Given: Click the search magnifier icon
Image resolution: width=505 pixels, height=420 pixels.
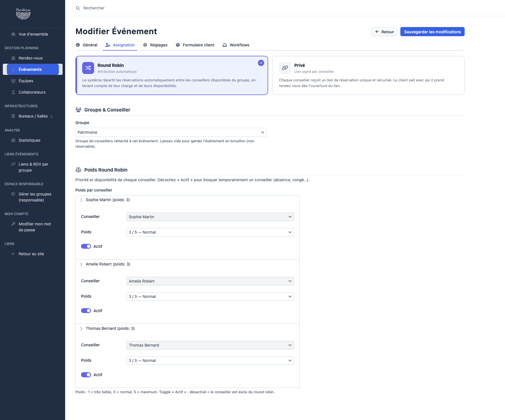Looking at the screenshot, I should click(x=78, y=8).
